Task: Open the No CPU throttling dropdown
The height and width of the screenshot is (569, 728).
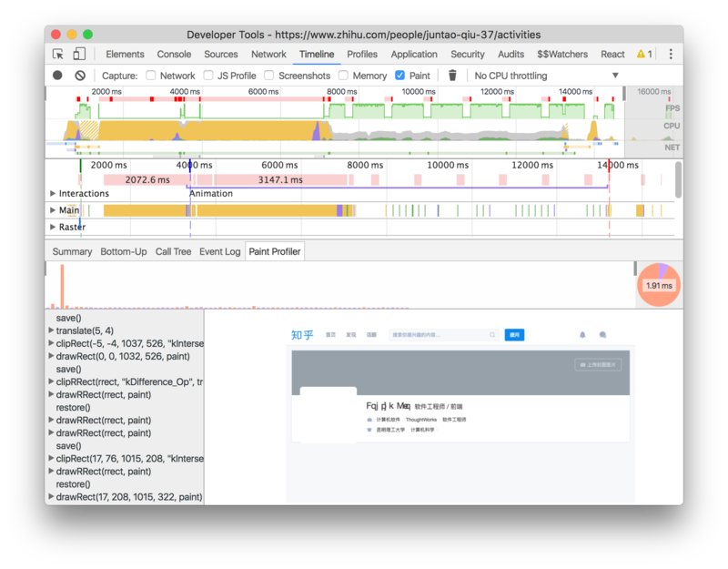Action: [547, 76]
